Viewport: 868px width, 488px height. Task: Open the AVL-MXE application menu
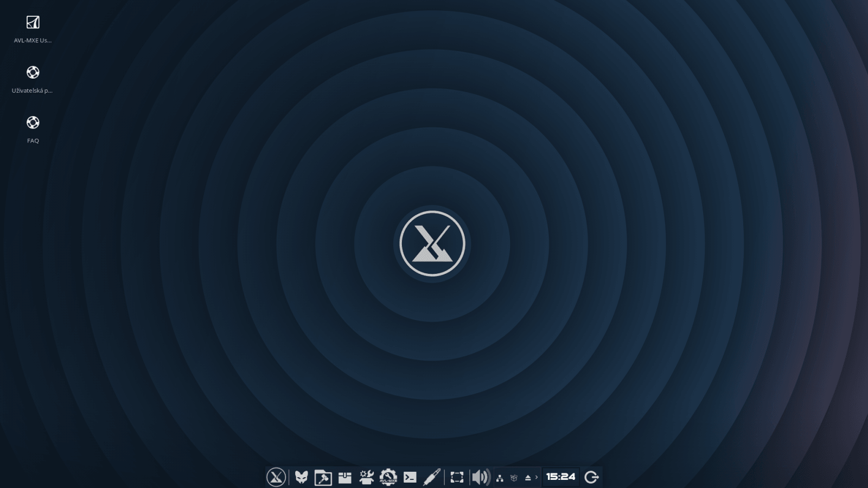pyautogui.click(x=277, y=477)
